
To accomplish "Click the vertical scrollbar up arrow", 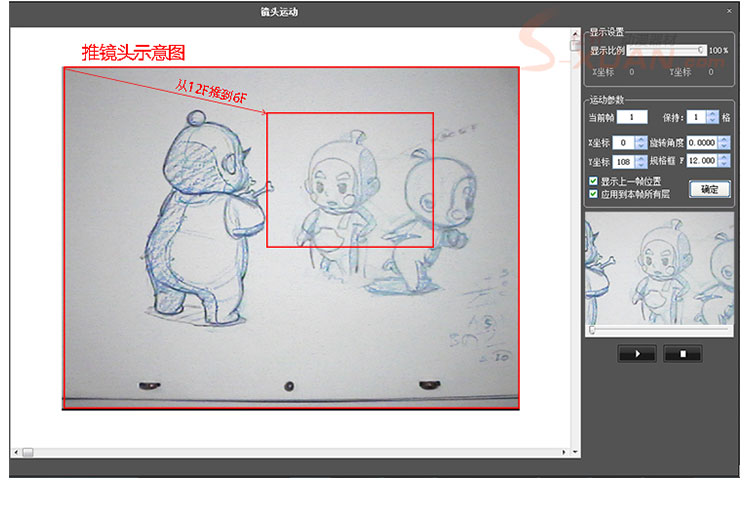I will click(x=575, y=33).
